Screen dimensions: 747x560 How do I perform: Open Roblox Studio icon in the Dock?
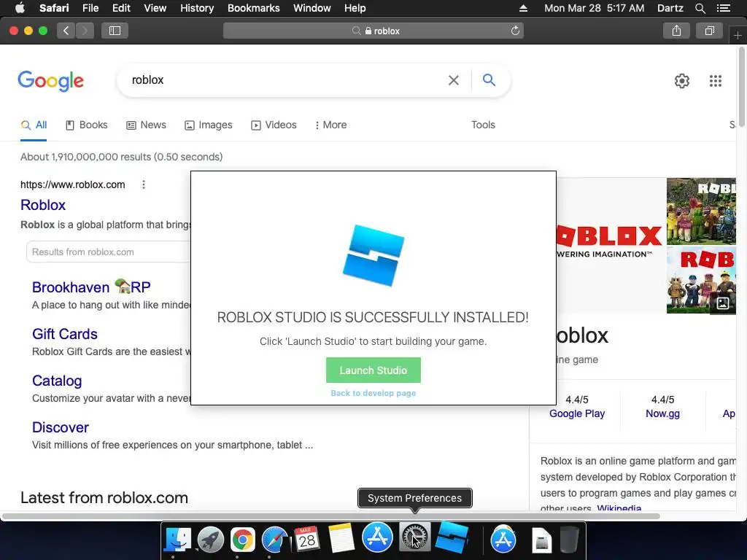point(452,537)
